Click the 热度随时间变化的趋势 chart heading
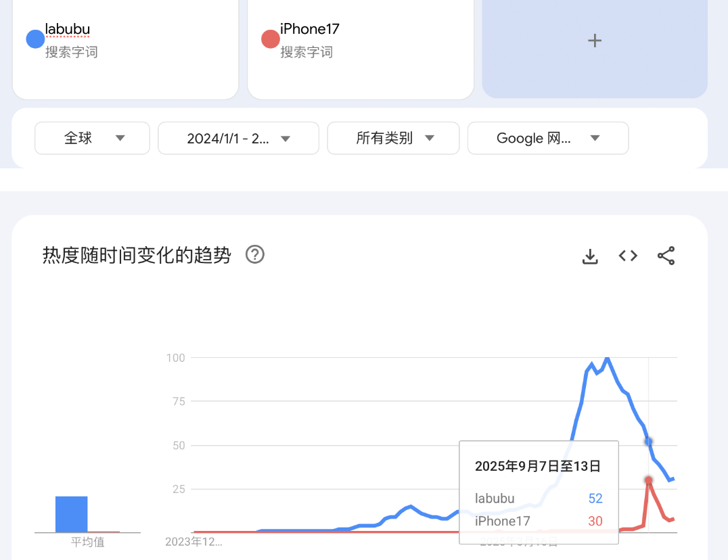This screenshot has height=560, width=728. pos(137,255)
